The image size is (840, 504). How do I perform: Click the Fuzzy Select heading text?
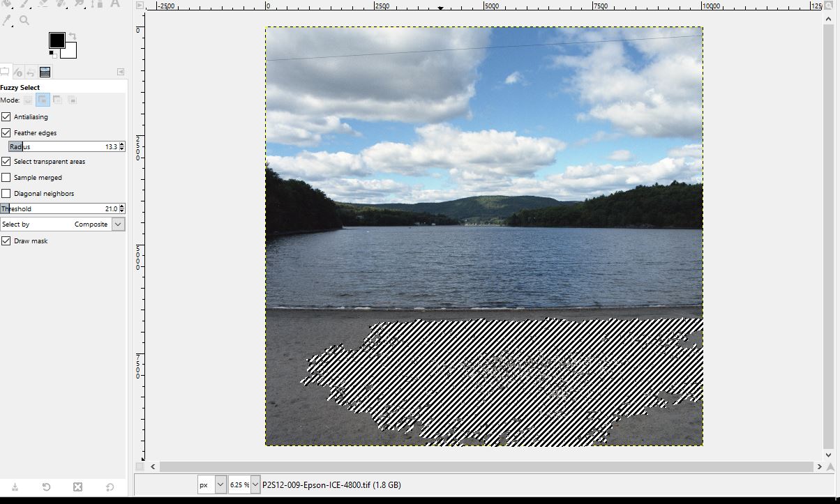(20, 87)
